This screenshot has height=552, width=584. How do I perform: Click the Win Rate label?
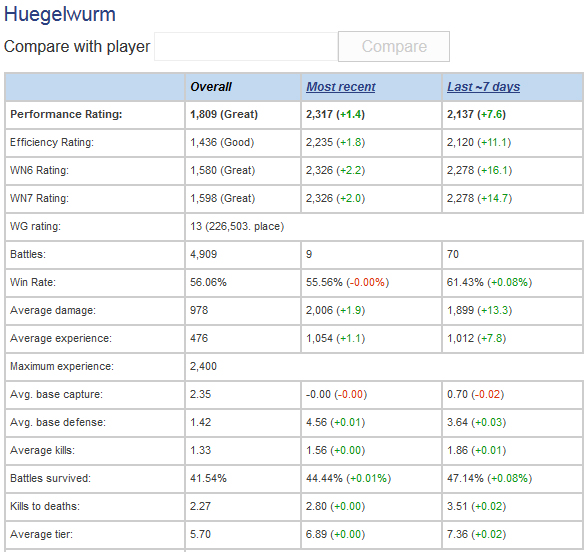[33, 282]
